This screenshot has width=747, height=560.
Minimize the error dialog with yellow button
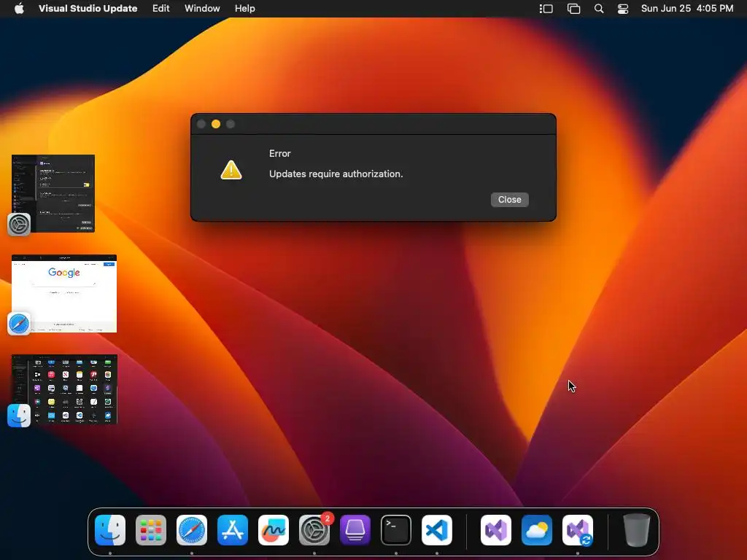(216, 124)
